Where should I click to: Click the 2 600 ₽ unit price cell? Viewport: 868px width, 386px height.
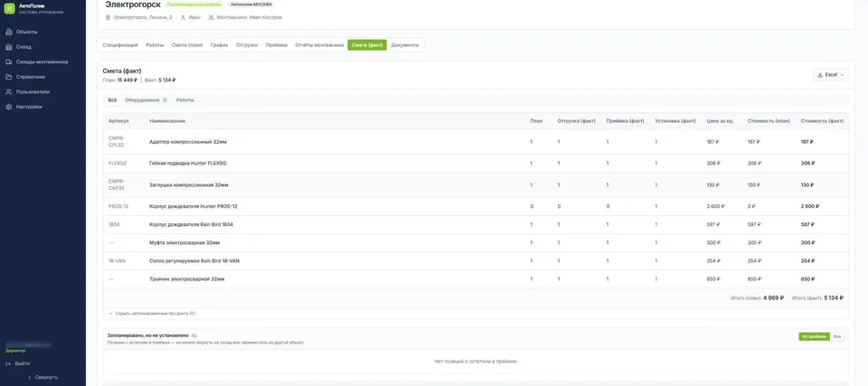pos(715,207)
